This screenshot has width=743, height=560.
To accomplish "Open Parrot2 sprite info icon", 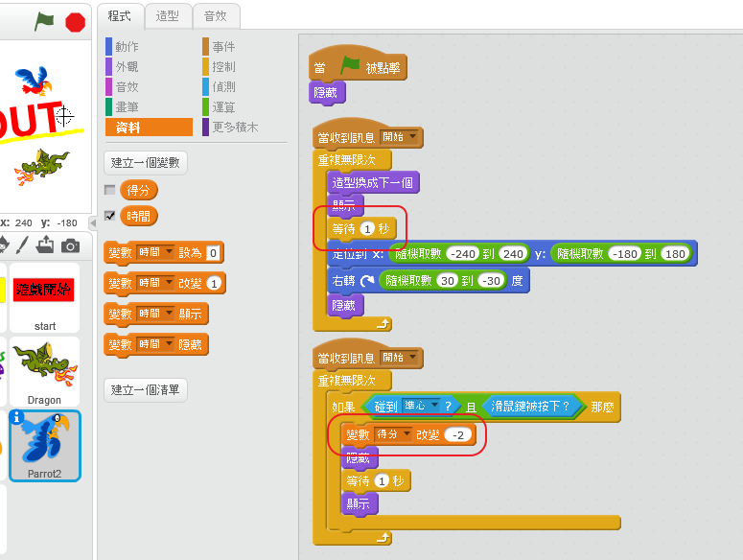I will [x=16, y=417].
